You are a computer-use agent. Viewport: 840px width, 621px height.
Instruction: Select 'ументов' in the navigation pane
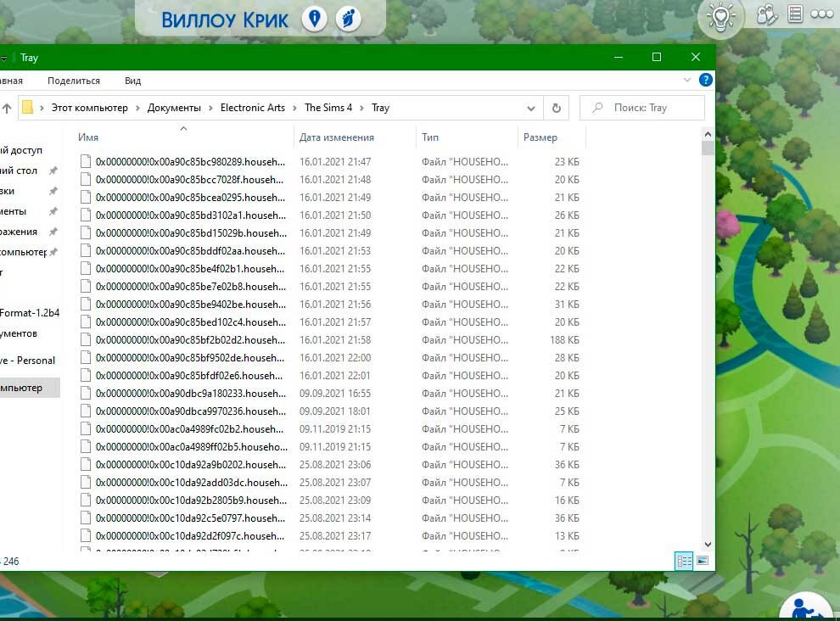(x=19, y=333)
